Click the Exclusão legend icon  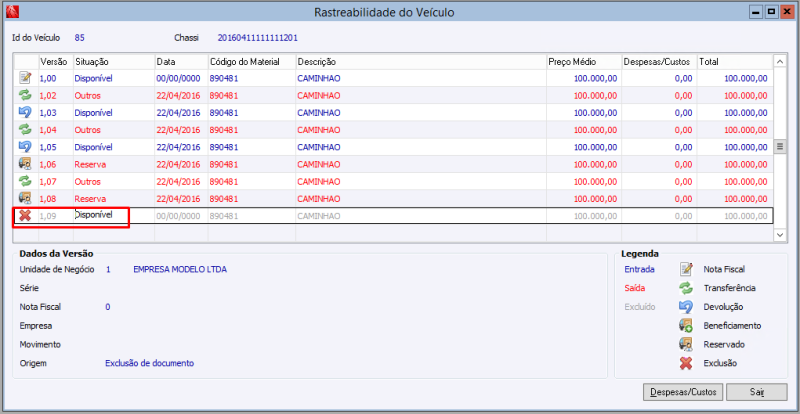click(686, 363)
